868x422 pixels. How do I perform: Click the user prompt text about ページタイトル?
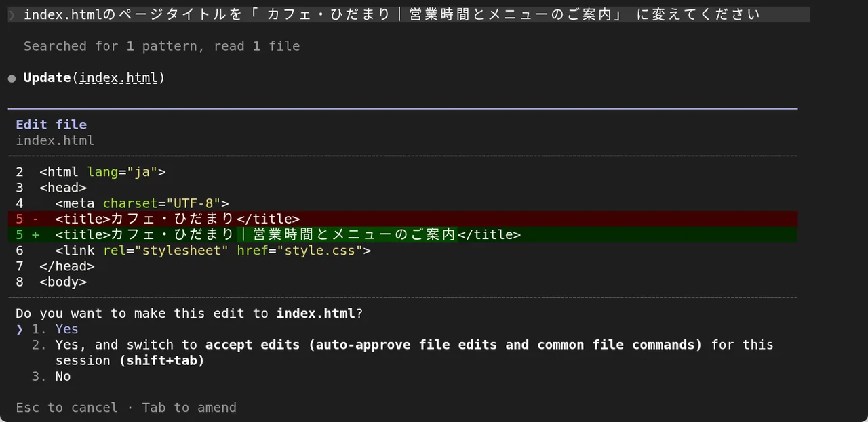pyautogui.click(x=392, y=15)
